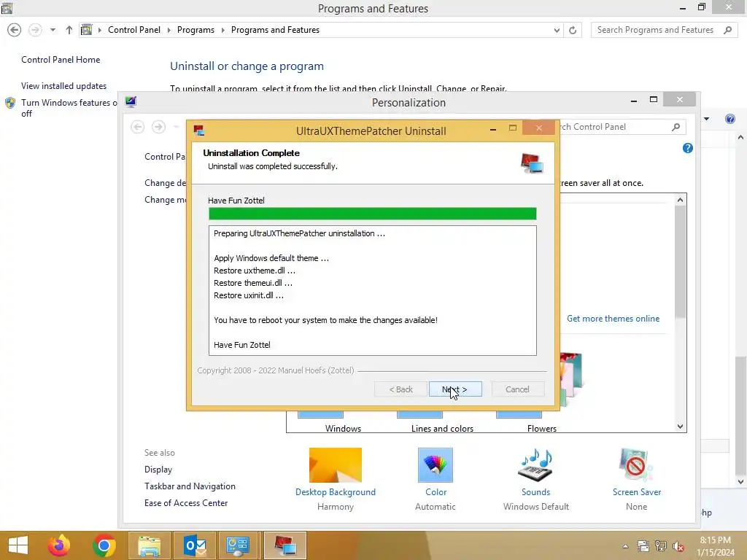Click Forward arrow in Programs and Features

(35, 30)
